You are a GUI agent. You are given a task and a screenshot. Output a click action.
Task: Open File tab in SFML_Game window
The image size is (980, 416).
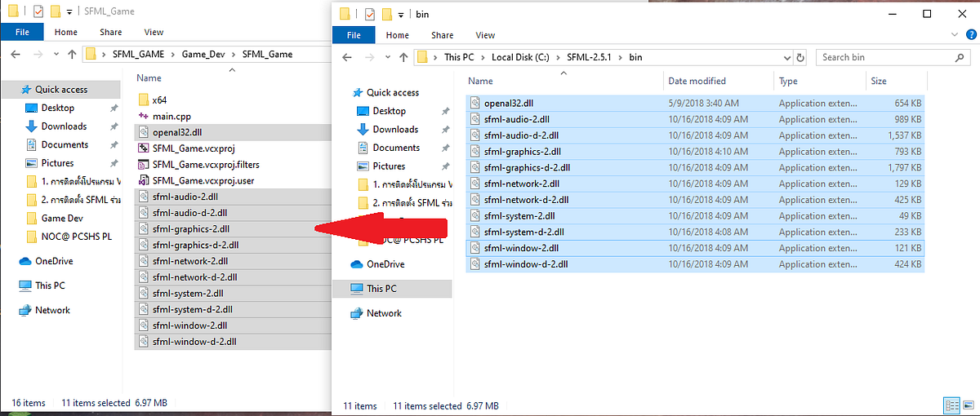coord(22,32)
